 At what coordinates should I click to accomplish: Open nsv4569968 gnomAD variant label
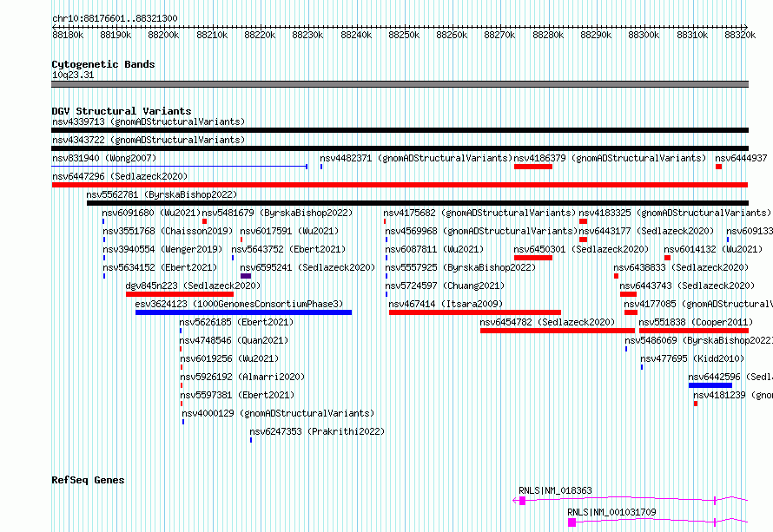point(481,231)
